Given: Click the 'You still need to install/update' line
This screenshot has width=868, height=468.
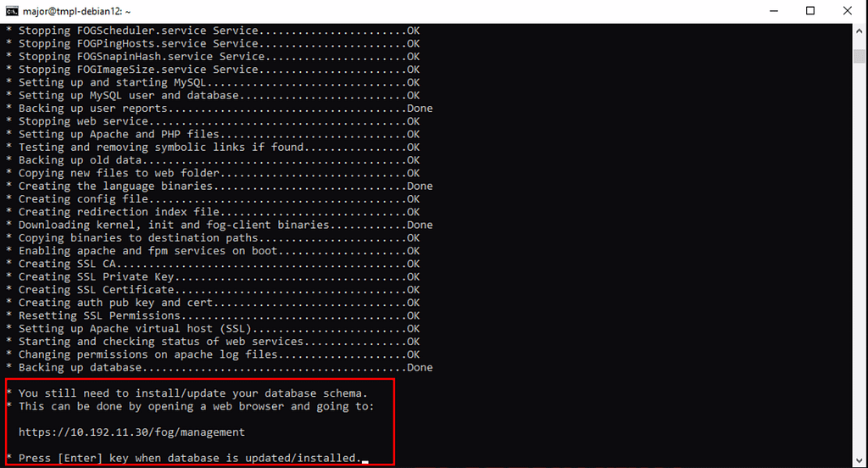Looking at the screenshot, I should coord(187,393).
